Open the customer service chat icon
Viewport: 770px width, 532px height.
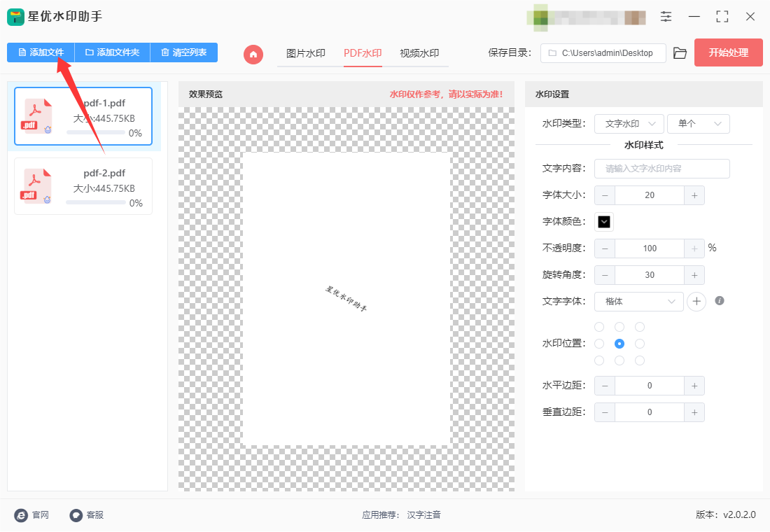(76, 514)
